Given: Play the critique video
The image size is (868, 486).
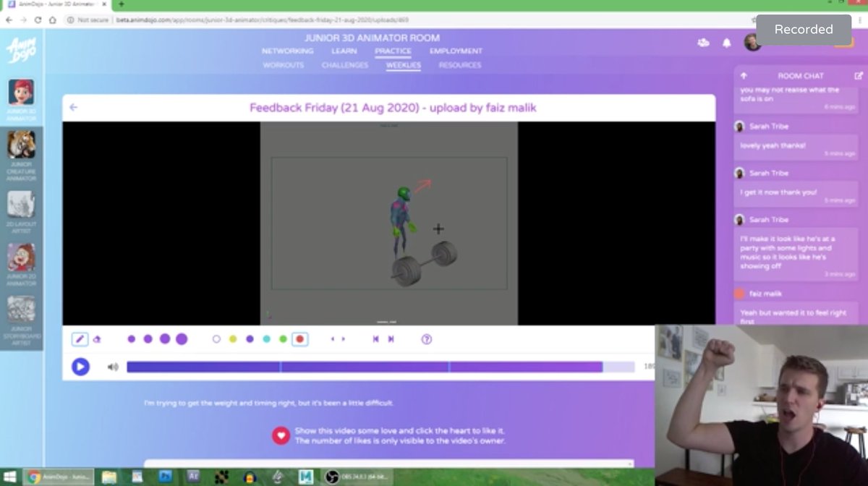Looking at the screenshot, I should pos(80,367).
